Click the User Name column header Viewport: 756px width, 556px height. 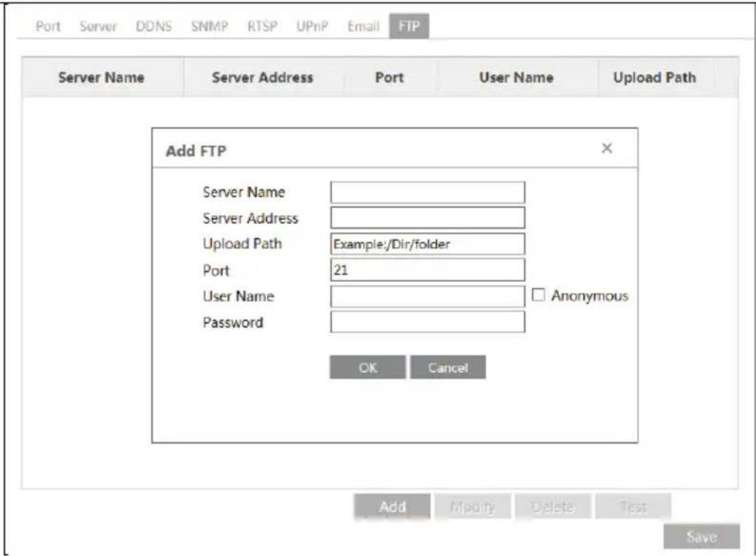point(516,77)
